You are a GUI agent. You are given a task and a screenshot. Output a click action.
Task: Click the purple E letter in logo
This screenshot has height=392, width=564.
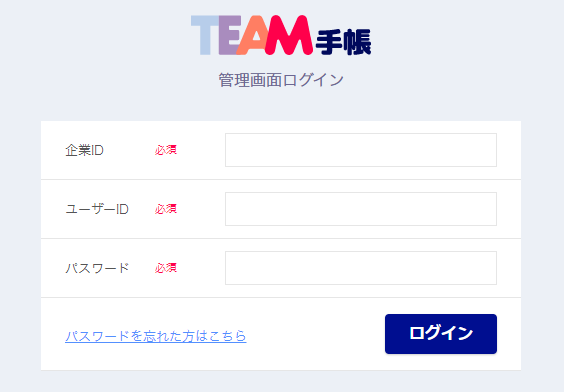[x=229, y=35]
